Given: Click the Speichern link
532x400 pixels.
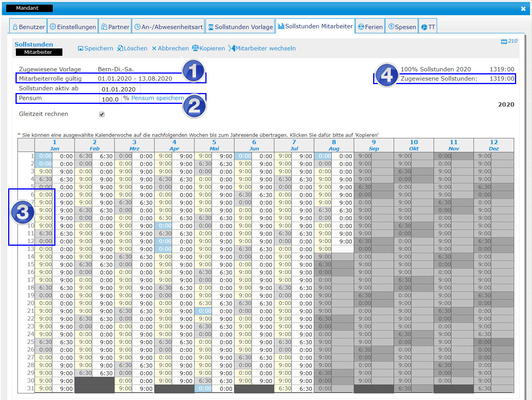Looking at the screenshot, I should 95,48.
